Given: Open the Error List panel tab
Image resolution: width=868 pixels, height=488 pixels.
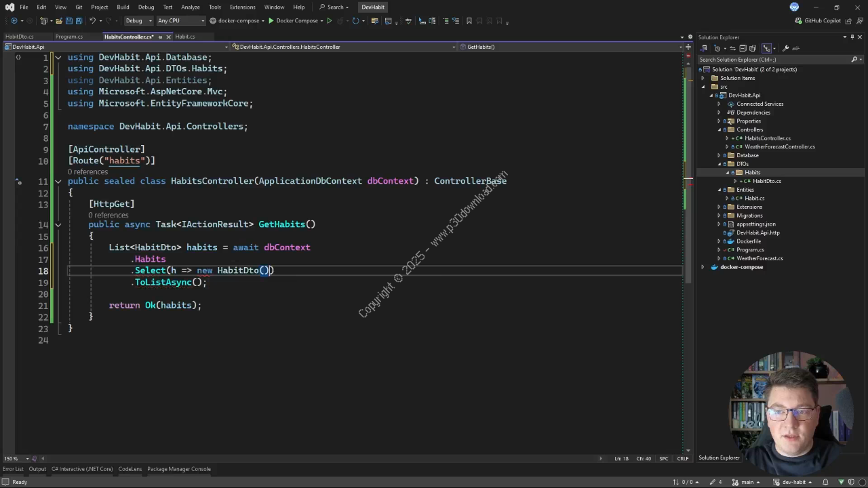Looking at the screenshot, I should tap(13, 469).
